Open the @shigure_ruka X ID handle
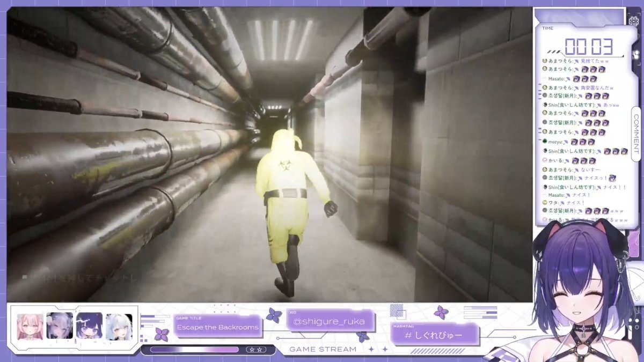 coord(330,322)
